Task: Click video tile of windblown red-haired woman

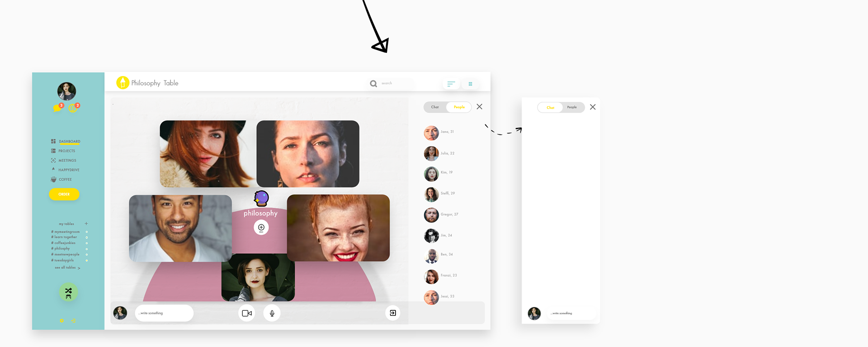Action: (x=208, y=154)
